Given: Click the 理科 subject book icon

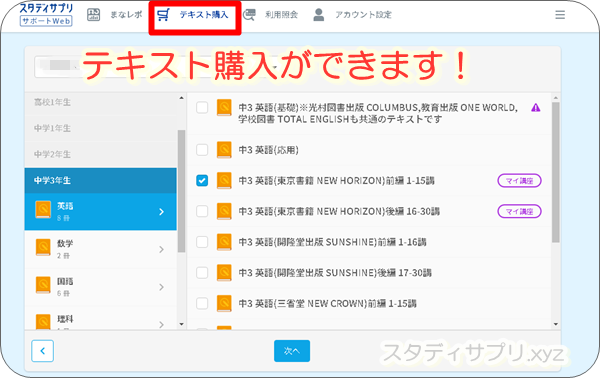Looking at the screenshot, I should (43, 321).
